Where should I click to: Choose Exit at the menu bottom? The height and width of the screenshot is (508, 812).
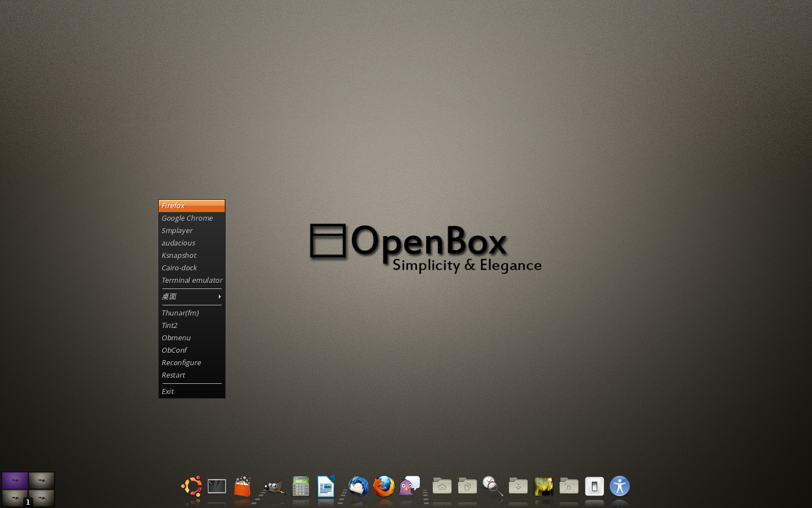192,392
